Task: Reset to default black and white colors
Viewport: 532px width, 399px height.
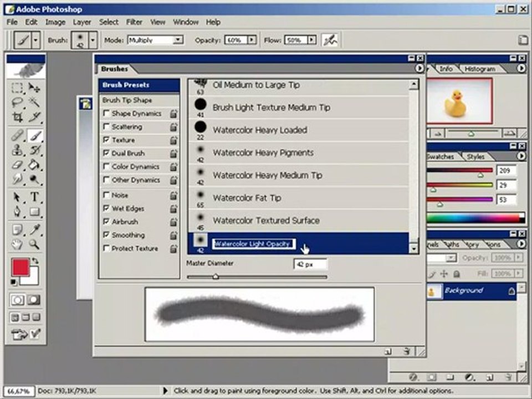Action: pyautogui.click(x=13, y=282)
